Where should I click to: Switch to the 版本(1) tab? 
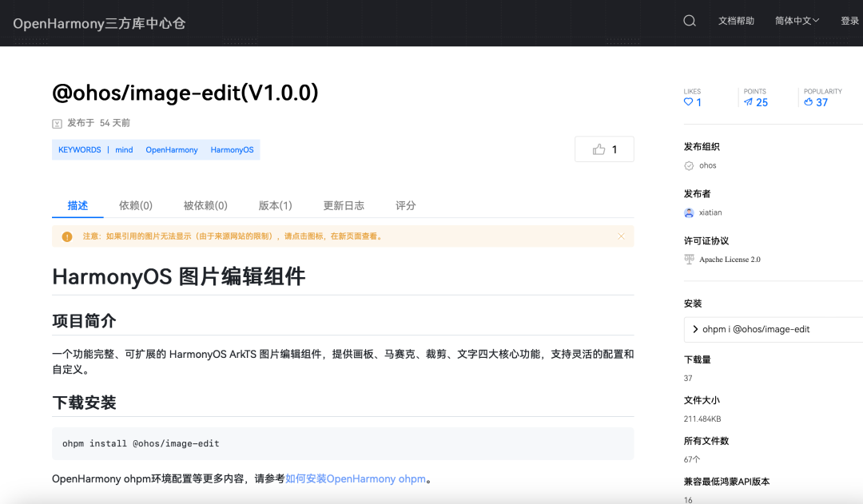pyautogui.click(x=275, y=205)
